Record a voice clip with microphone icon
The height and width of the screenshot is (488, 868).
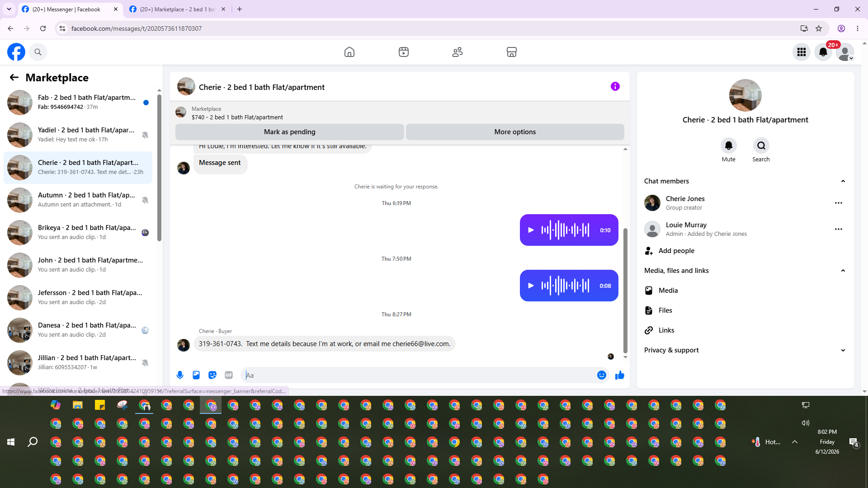pos(180,375)
